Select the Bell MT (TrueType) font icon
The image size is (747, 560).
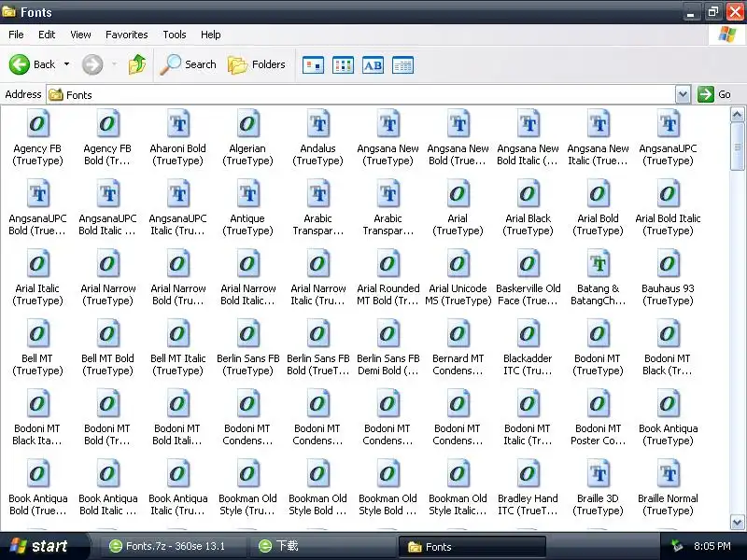tap(37, 333)
